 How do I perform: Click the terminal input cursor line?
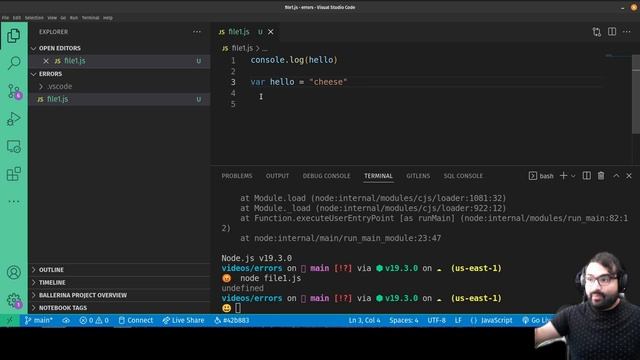[x=238, y=308]
